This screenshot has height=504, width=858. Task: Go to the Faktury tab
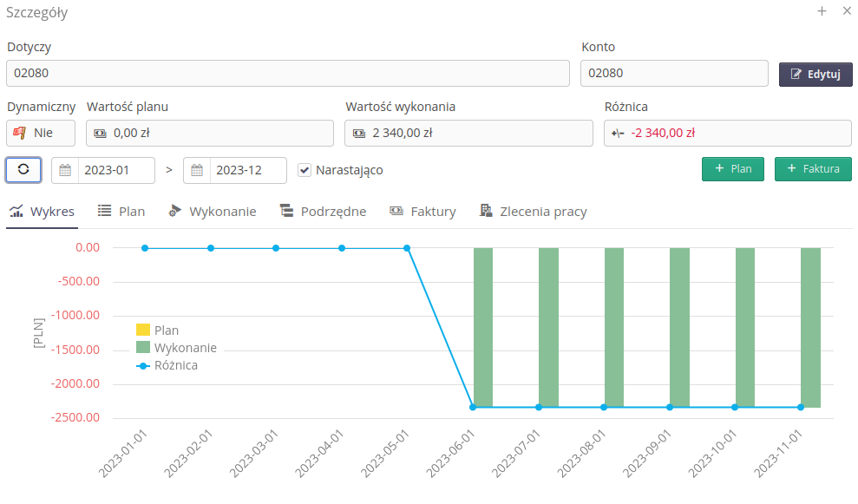pos(422,211)
